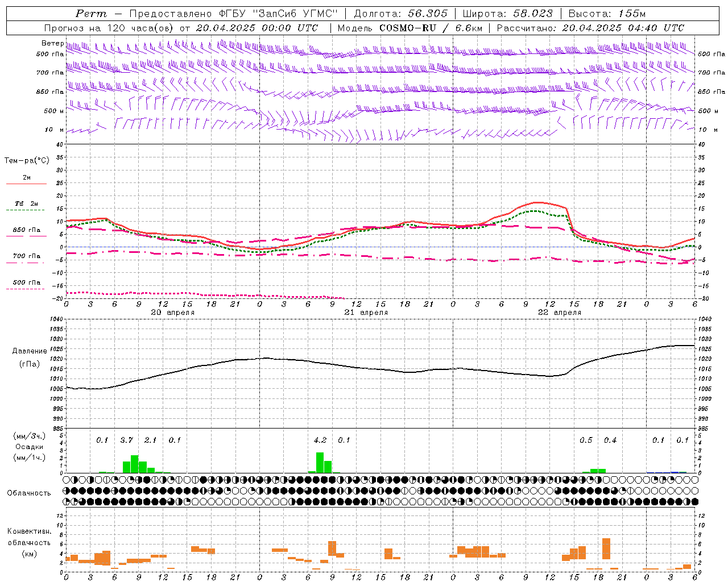
Task: Click the "2м" temperature legend entry
Action: pyautogui.click(x=27, y=178)
